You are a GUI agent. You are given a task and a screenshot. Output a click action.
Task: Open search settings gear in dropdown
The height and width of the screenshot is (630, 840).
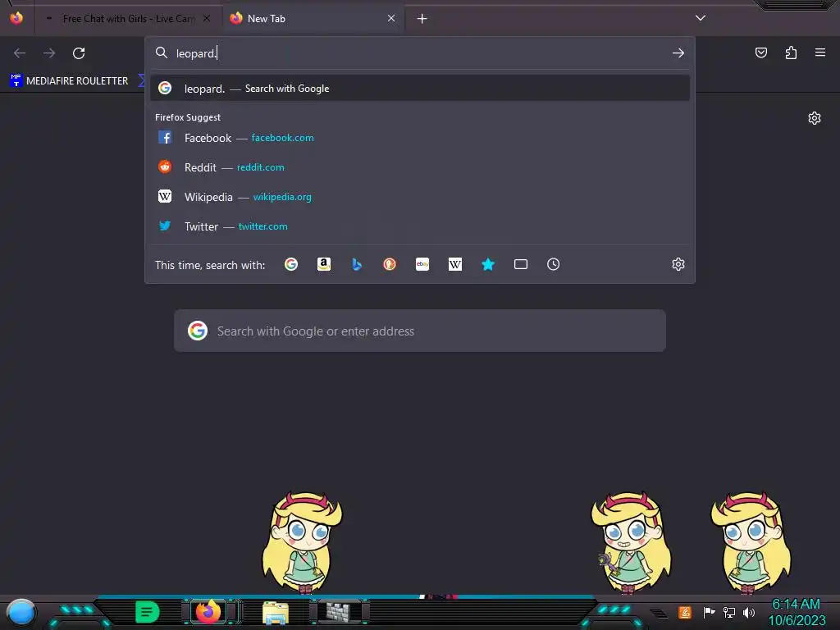678,264
